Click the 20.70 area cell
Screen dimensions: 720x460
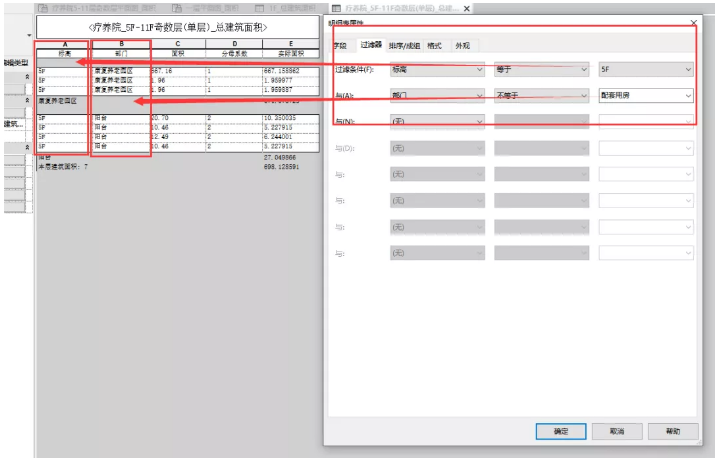[x=178, y=118]
